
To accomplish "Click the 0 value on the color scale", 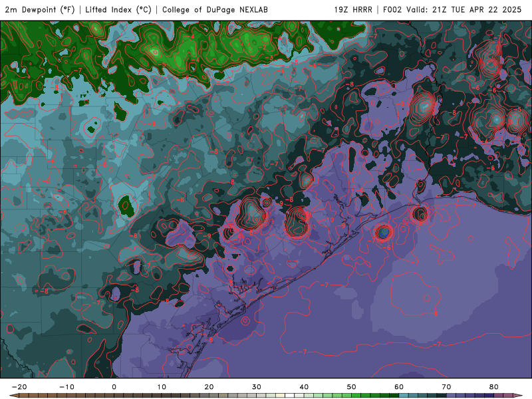I will 114,387.
